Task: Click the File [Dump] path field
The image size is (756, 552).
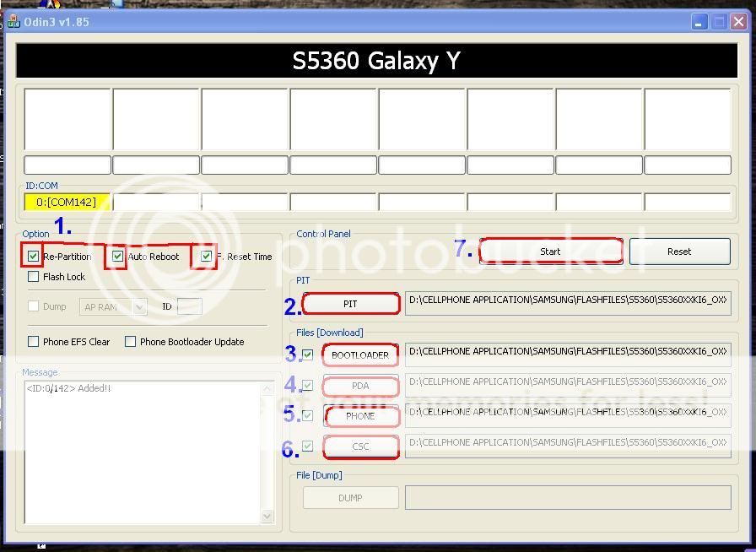Action: pos(568,497)
